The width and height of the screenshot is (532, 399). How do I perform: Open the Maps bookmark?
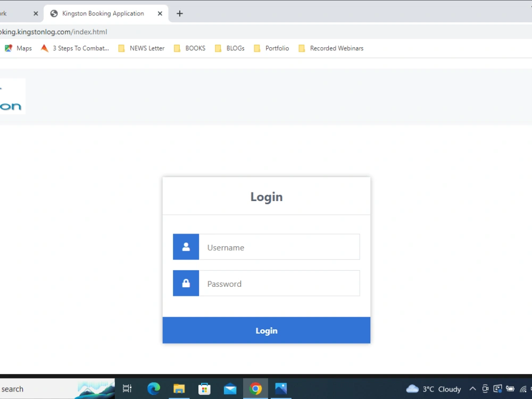click(18, 48)
